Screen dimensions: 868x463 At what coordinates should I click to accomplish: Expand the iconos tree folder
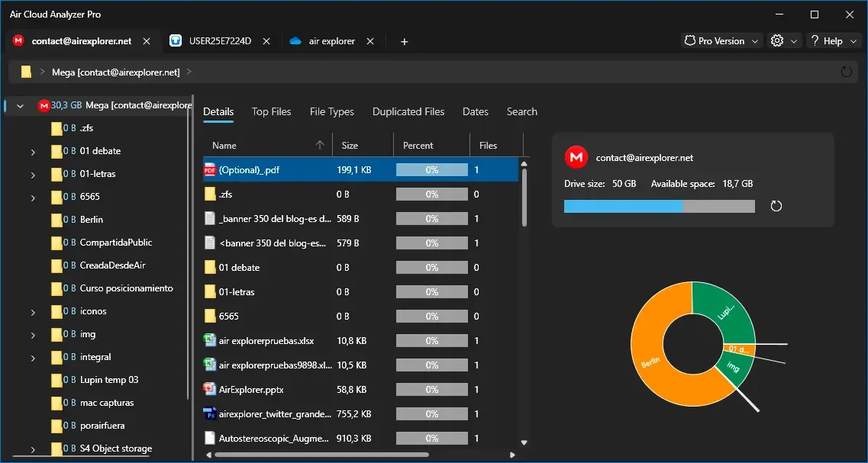pyautogui.click(x=34, y=312)
